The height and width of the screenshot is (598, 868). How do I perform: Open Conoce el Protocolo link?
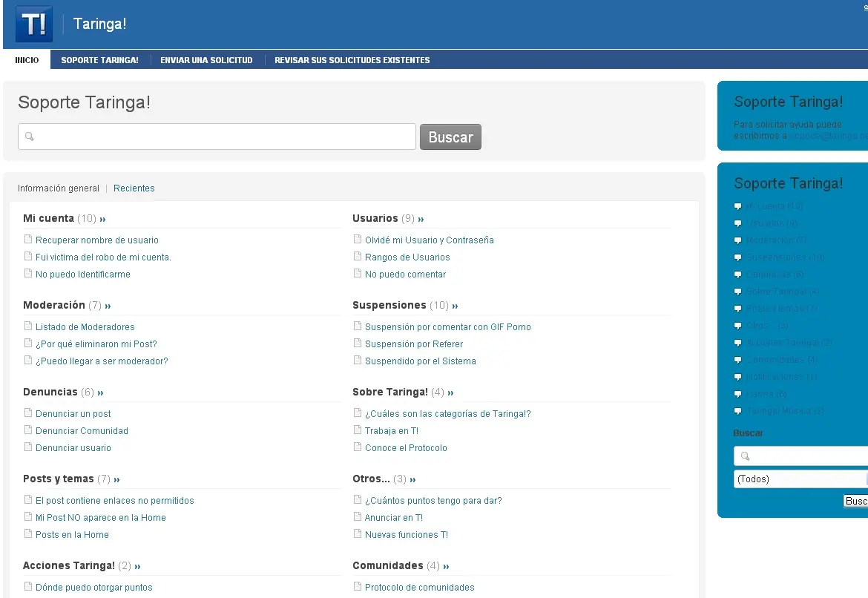coord(406,447)
